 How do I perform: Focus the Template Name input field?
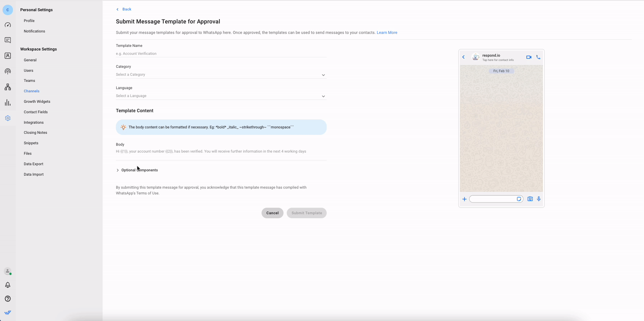(221, 54)
